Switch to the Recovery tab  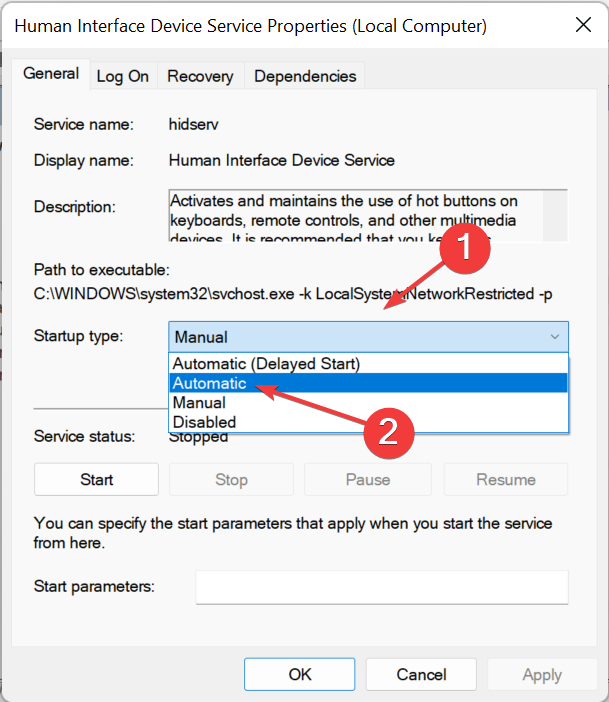click(200, 76)
